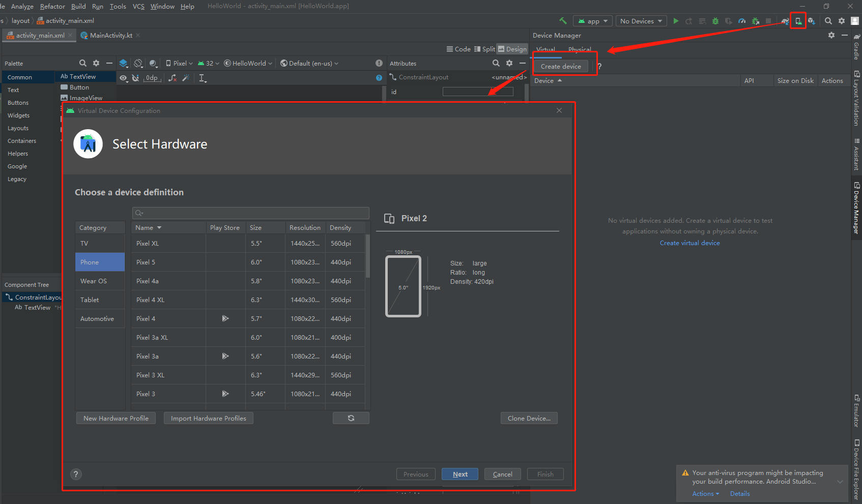The width and height of the screenshot is (862, 504).
Task: Switch to Physical tab in Device Manager
Action: pyautogui.click(x=580, y=49)
